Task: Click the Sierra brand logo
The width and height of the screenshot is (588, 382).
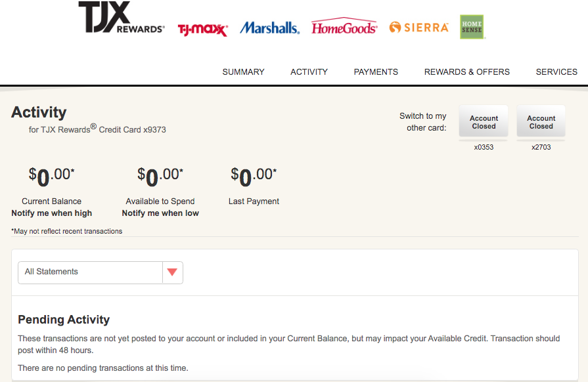Action: [x=419, y=28]
